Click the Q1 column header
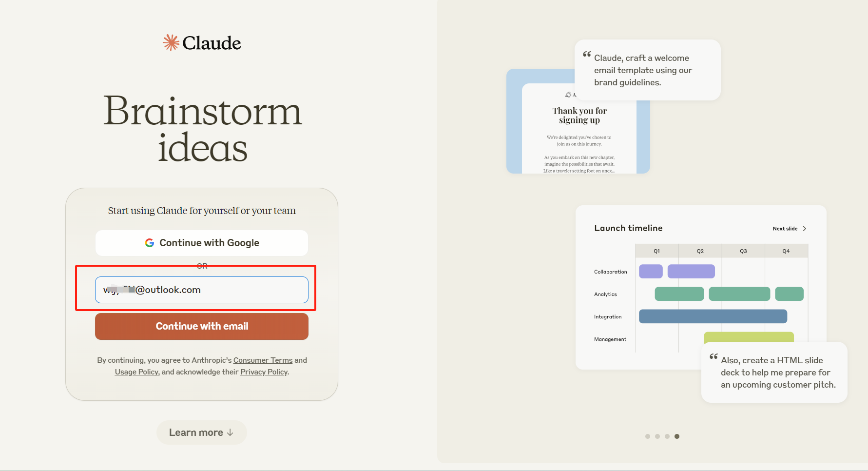 pyautogui.click(x=657, y=251)
